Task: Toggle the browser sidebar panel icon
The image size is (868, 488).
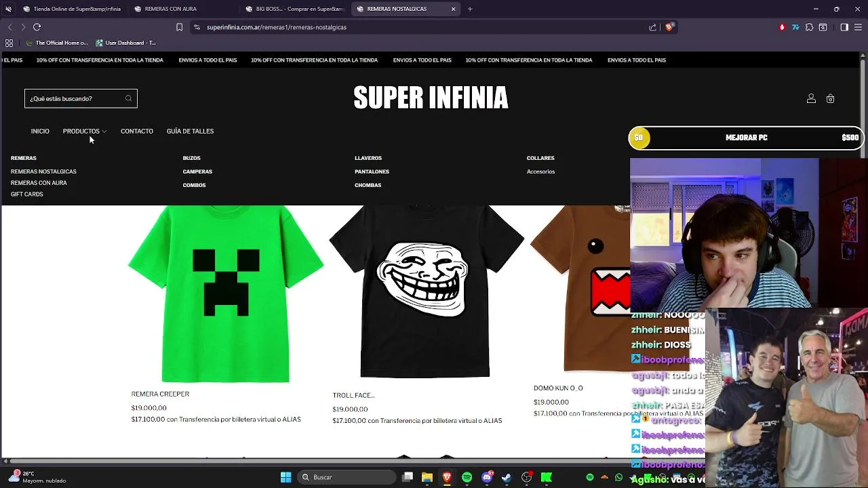Action: coord(844,27)
